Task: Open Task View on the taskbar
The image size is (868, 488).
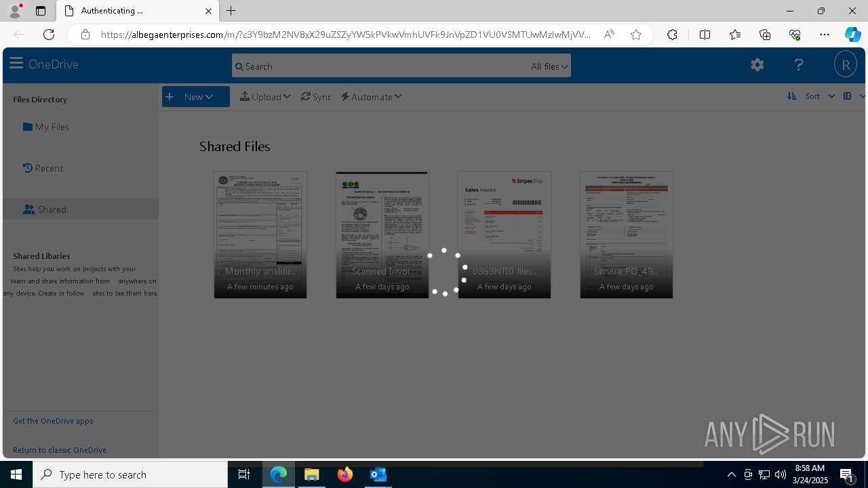Action: (244, 474)
